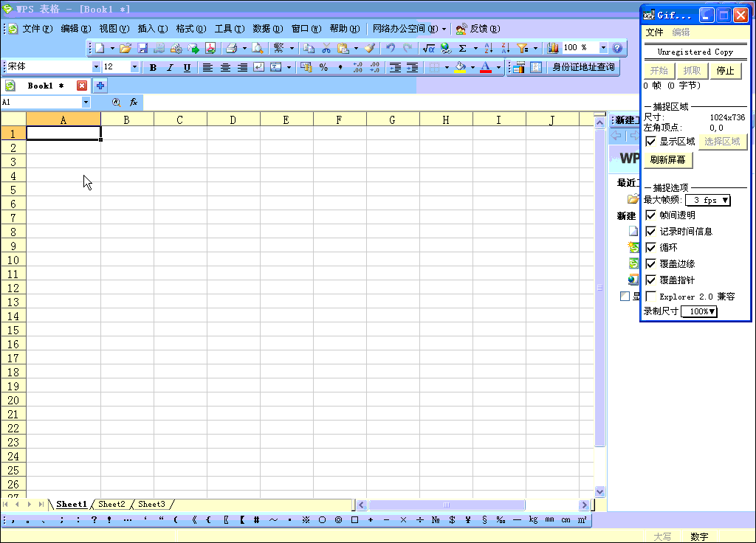756x543 pixels.
Task: Apply percent style format
Action: click(323, 67)
